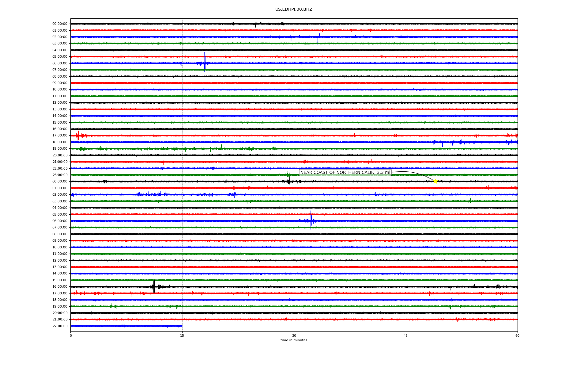
Task: Click the bottommost 22:00:00 row label
Action: [60, 326]
